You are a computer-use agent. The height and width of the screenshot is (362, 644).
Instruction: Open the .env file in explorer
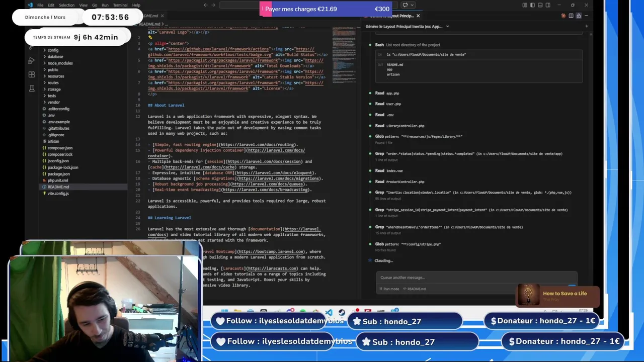pyautogui.click(x=51, y=116)
